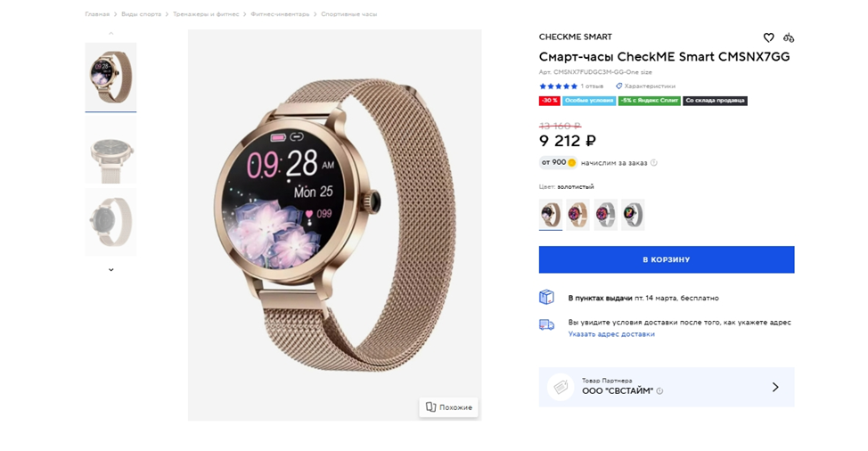Click Указать адрес доставки link
Viewport: 868px width, 451px height.
point(611,334)
